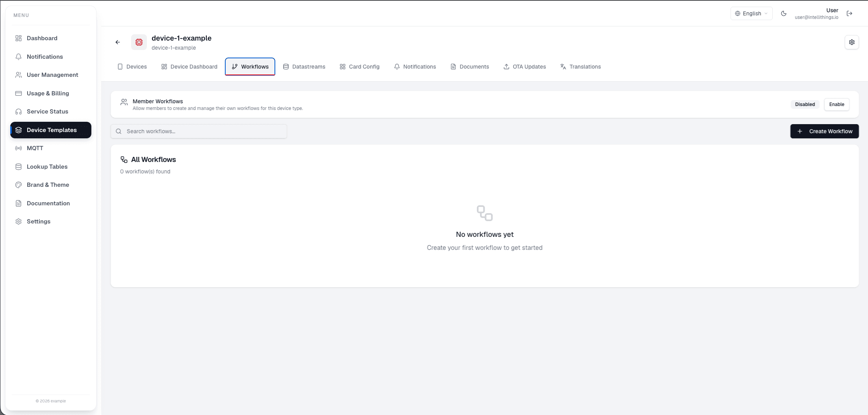Viewport: 868px width, 415px height.
Task: Focus the Search workflows input field
Action: pyautogui.click(x=199, y=131)
